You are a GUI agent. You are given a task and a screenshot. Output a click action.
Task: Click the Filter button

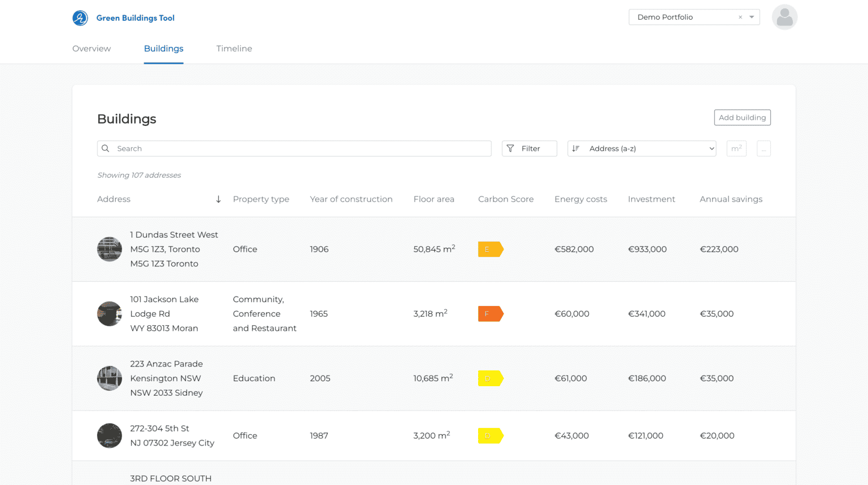click(530, 148)
